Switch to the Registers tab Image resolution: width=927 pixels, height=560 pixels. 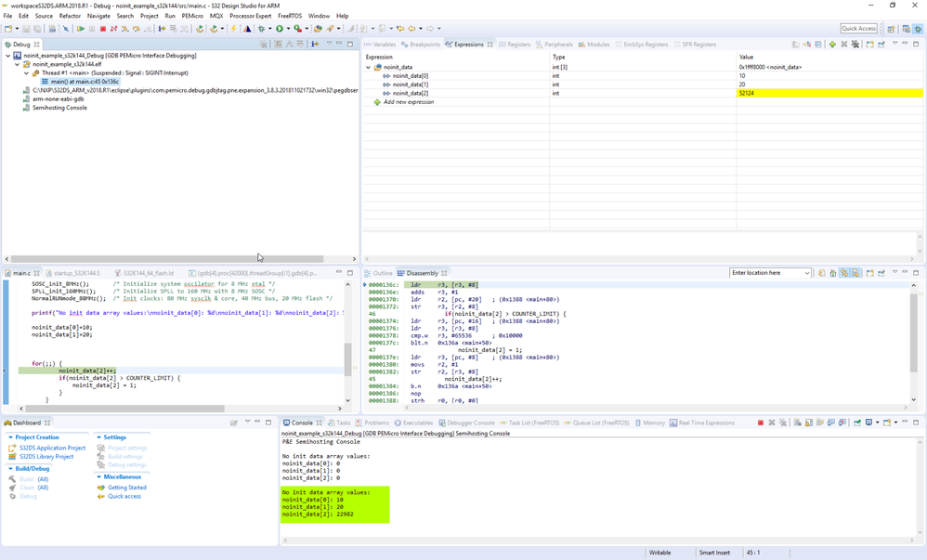coord(515,45)
